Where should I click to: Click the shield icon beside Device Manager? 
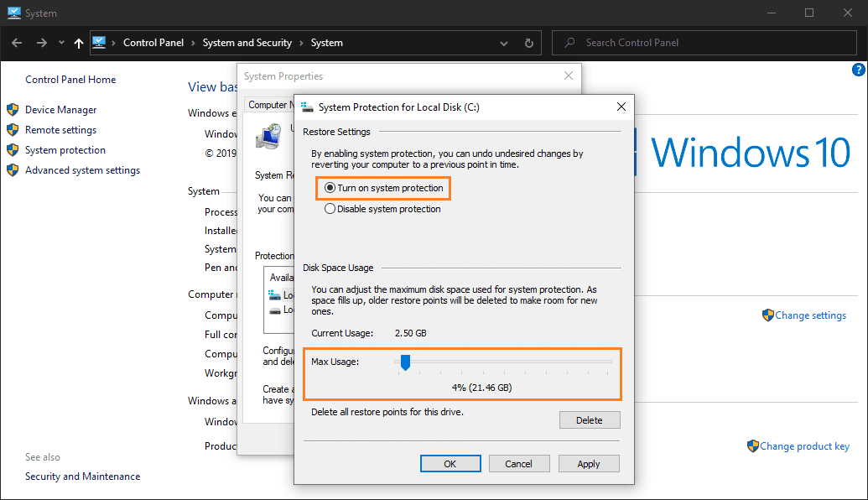[13, 110]
